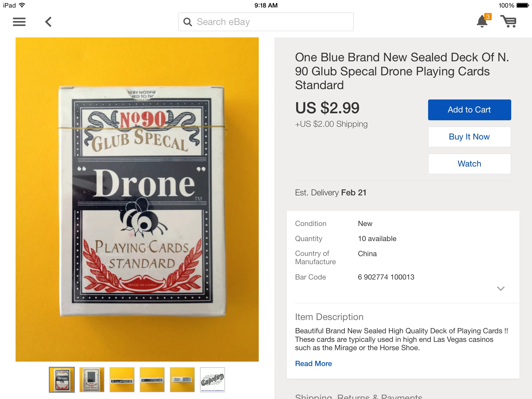Open the shopping cart
The image size is (532, 399).
click(x=508, y=21)
